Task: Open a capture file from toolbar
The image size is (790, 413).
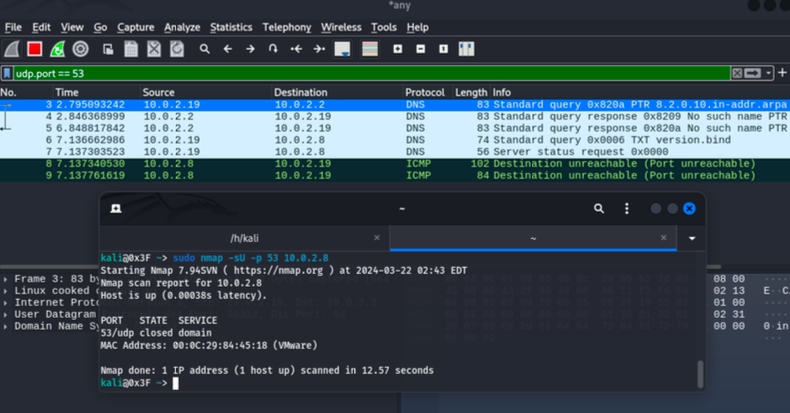Action: pos(108,49)
